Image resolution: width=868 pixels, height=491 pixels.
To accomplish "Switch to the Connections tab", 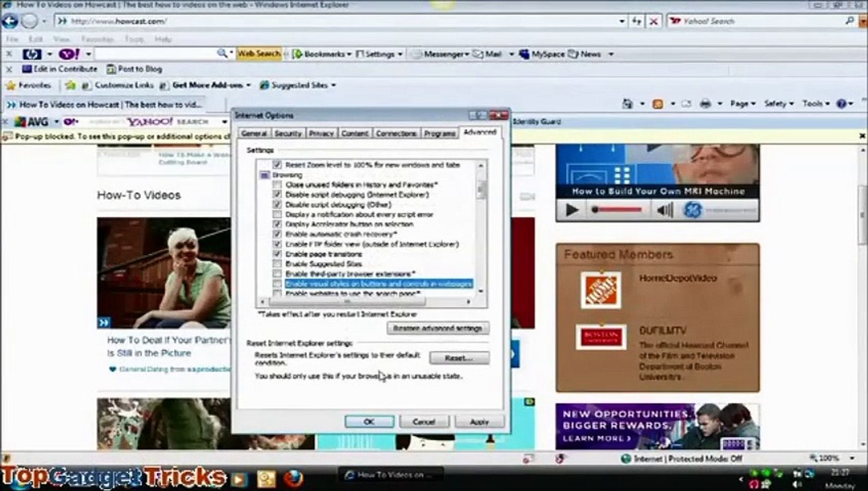I will tap(396, 134).
